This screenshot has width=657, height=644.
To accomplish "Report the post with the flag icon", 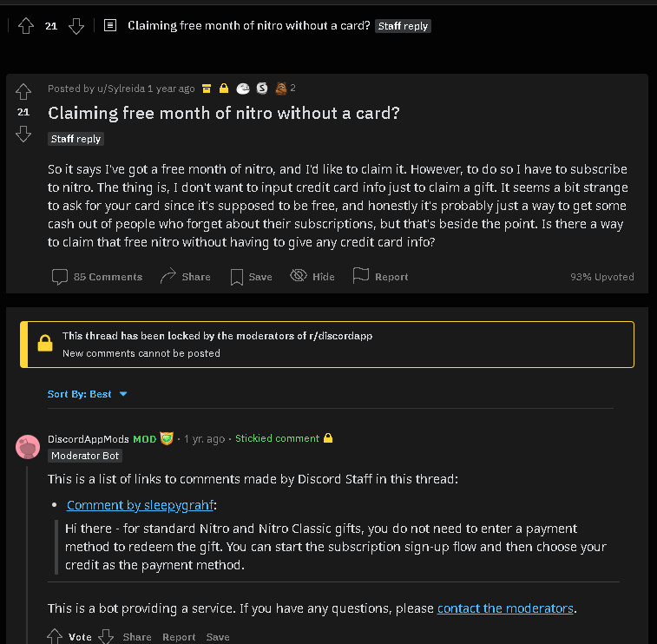I will tap(380, 277).
